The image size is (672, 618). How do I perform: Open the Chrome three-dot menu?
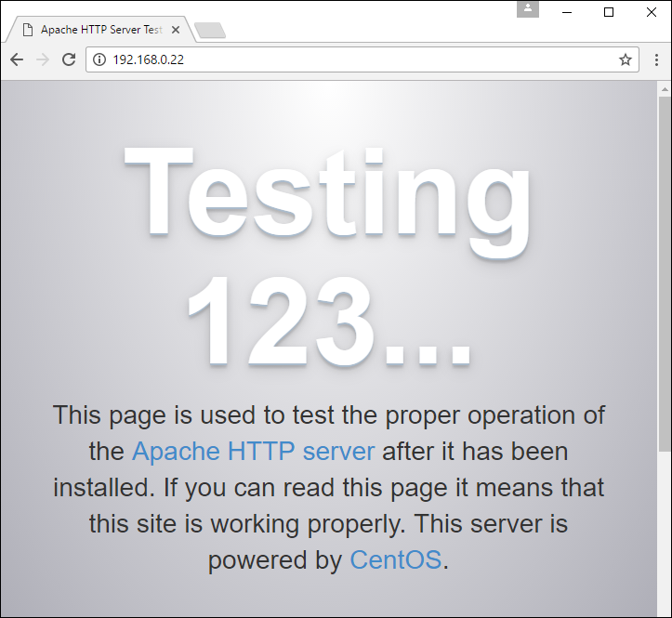point(656,59)
